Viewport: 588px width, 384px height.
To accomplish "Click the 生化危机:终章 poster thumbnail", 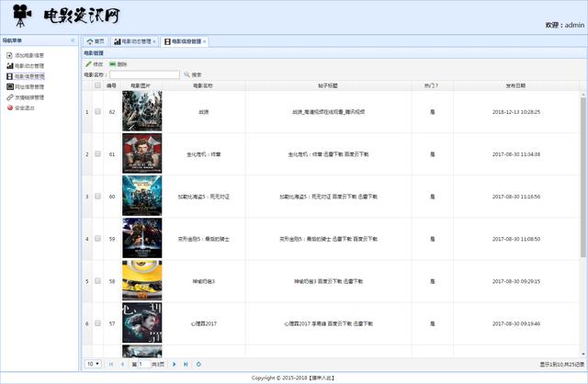I will pos(142,153).
